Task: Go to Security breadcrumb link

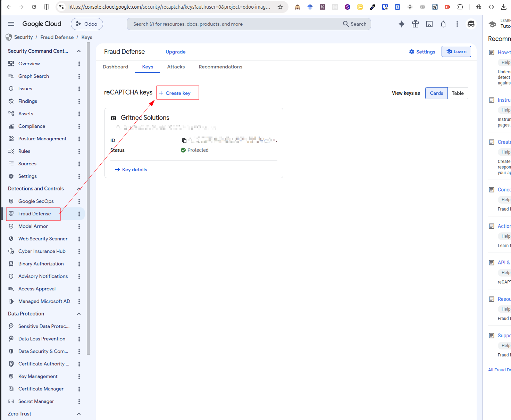Action: (x=23, y=37)
